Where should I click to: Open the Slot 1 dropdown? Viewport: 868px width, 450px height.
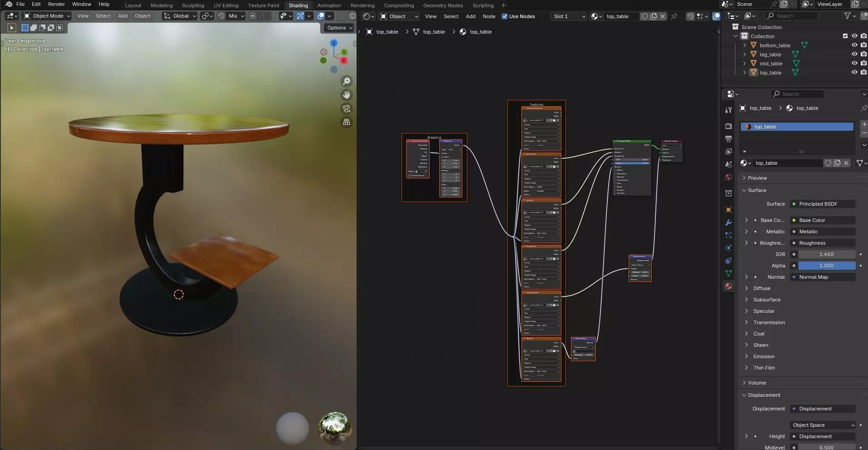[x=569, y=16]
